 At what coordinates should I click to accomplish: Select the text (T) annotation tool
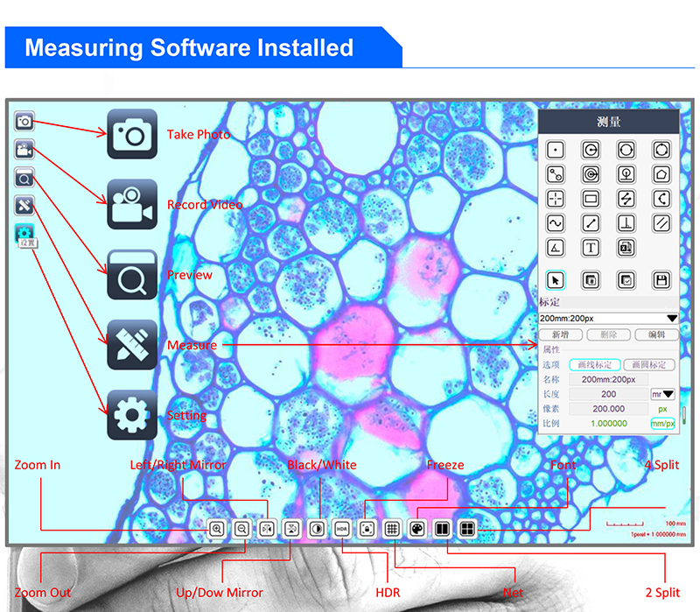pos(591,248)
